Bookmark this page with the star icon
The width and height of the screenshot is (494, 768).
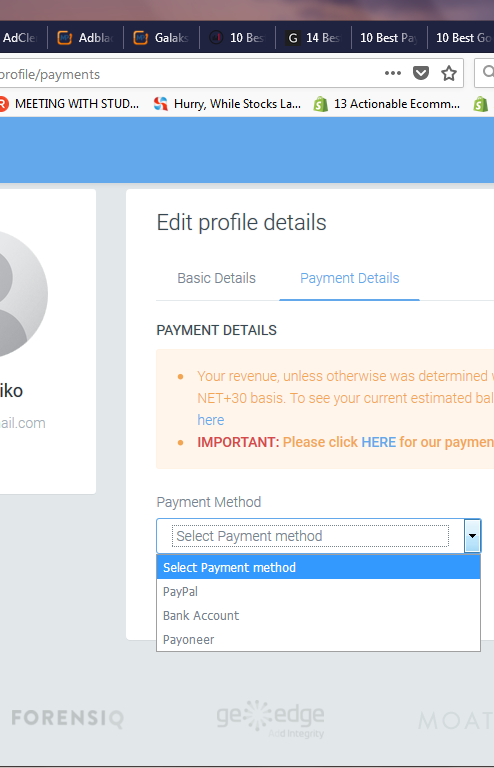point(449,73)
